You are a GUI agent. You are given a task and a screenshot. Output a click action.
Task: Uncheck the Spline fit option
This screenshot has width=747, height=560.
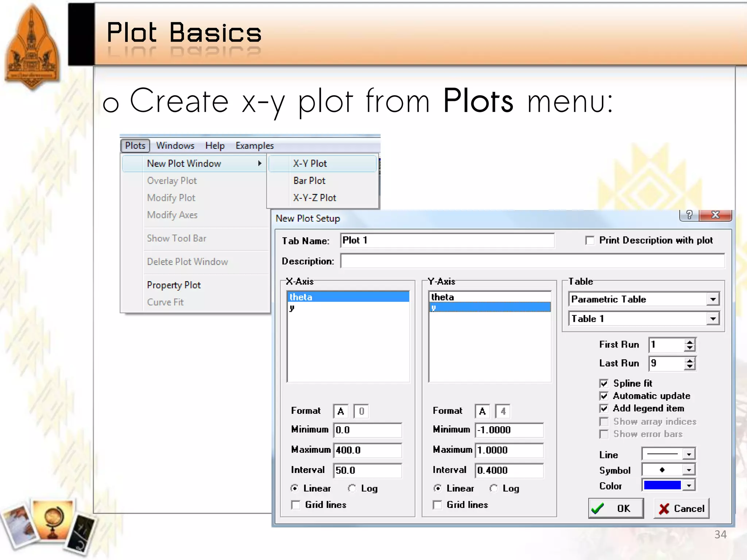(604, 383)
